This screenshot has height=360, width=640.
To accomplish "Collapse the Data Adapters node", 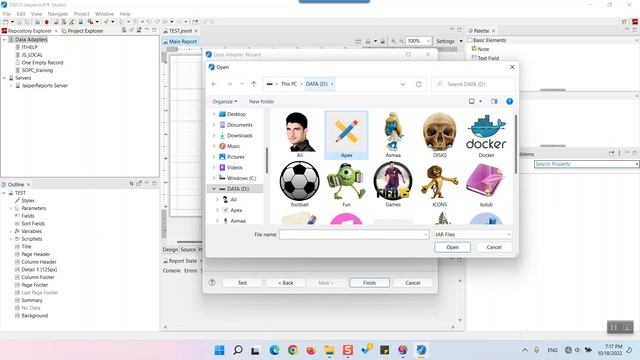I will [4, 40].
